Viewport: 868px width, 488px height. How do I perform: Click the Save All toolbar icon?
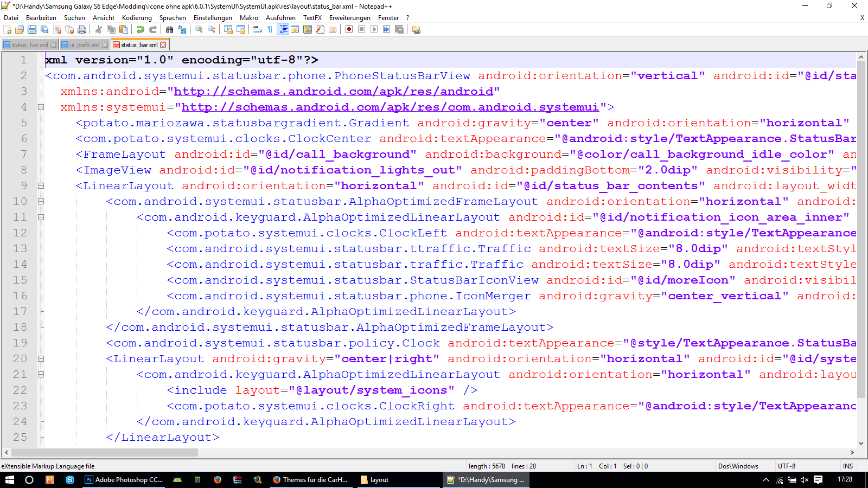[44, 29]
